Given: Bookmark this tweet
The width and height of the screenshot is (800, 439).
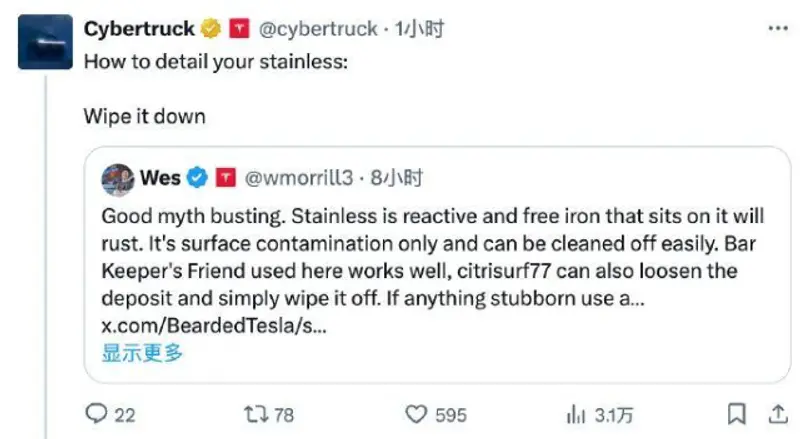Looking at the screenshot, I should (x=736, y=413).
